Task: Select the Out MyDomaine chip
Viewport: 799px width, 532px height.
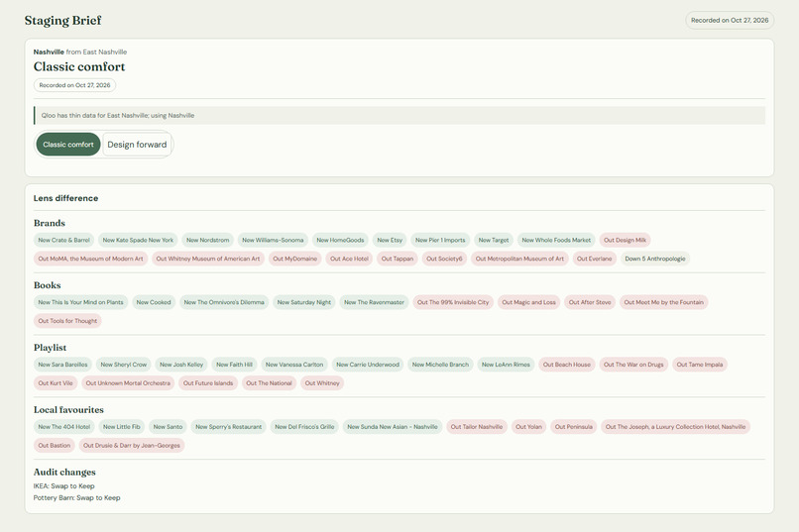Action: coord(295,259)
